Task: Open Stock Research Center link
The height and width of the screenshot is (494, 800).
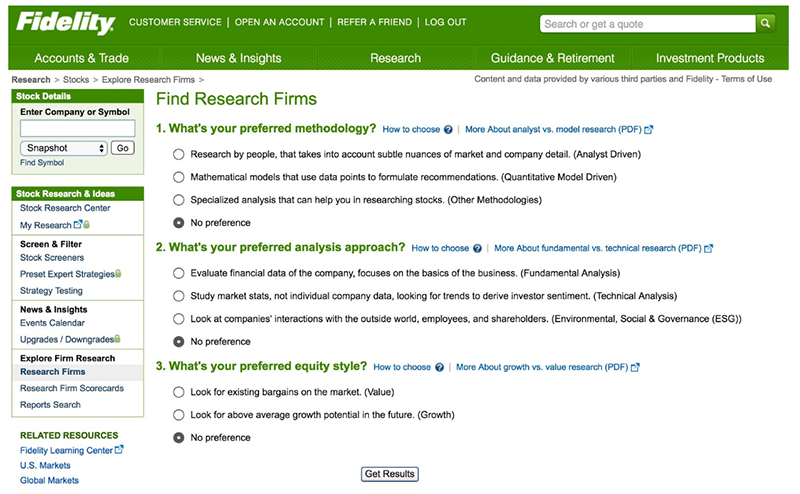Action: [x=65, y=208]
